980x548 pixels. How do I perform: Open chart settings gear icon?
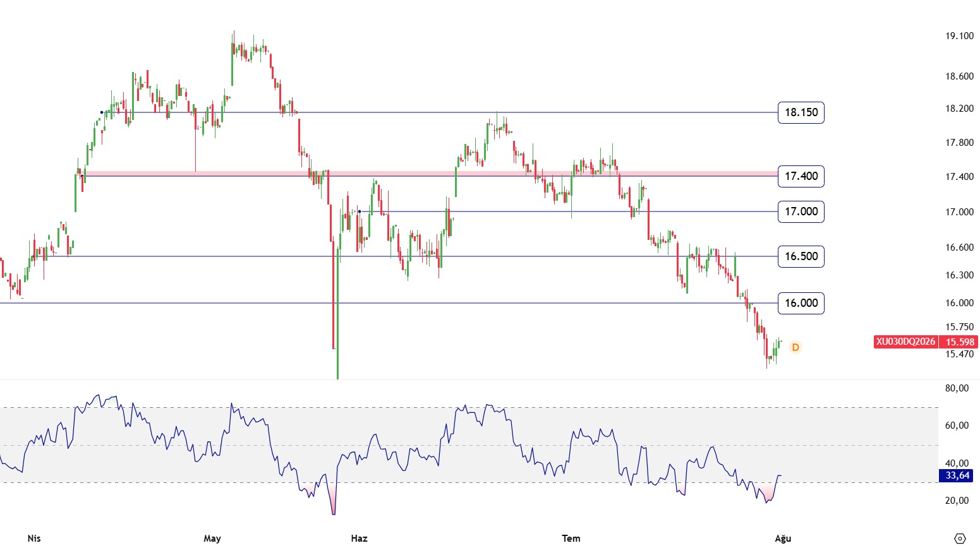click(960, 539)
